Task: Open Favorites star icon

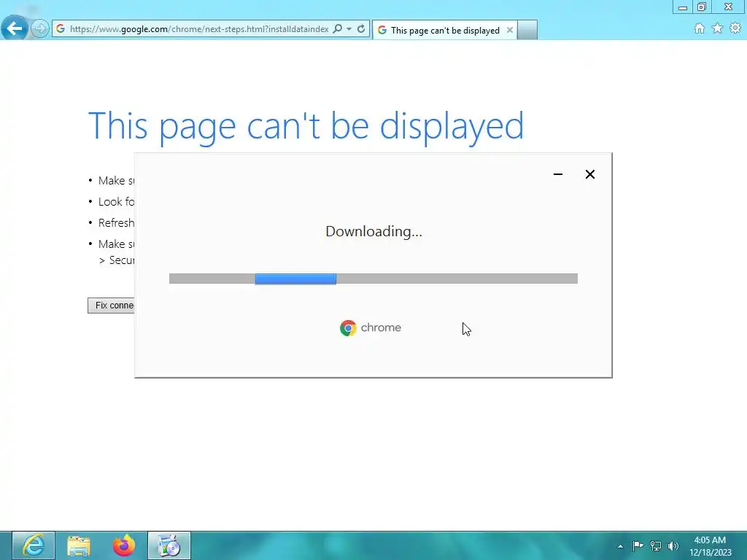Action: (717, 28)
